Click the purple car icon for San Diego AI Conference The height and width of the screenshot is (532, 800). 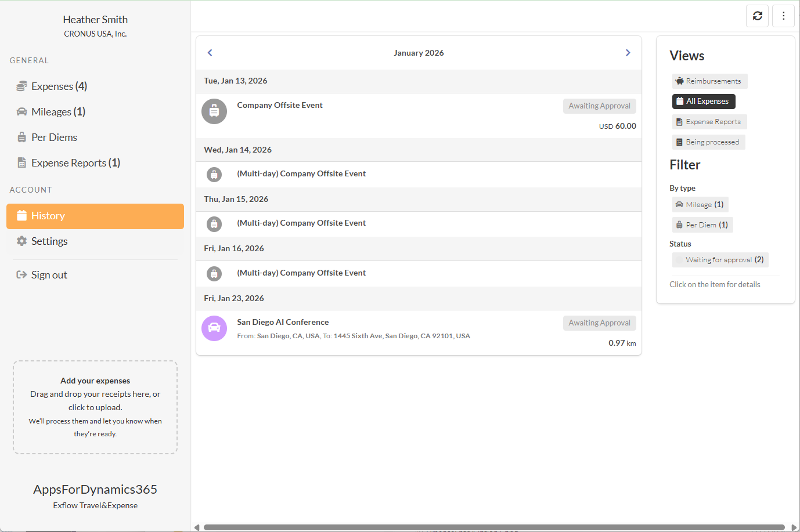214,328
